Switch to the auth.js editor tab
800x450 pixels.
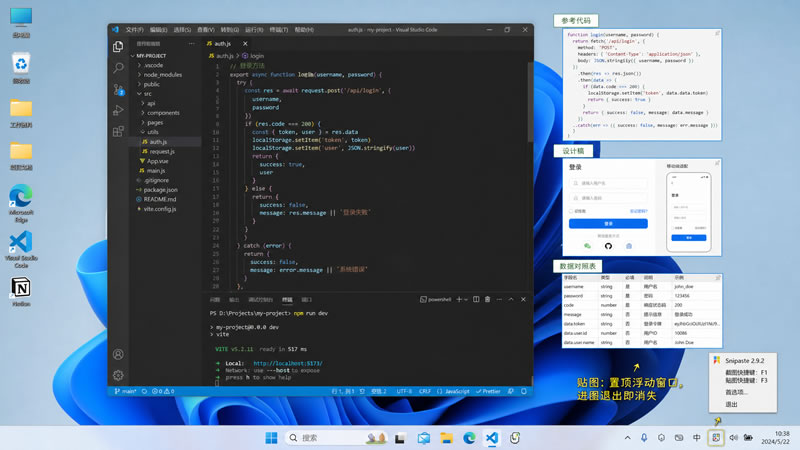(222, 44)
